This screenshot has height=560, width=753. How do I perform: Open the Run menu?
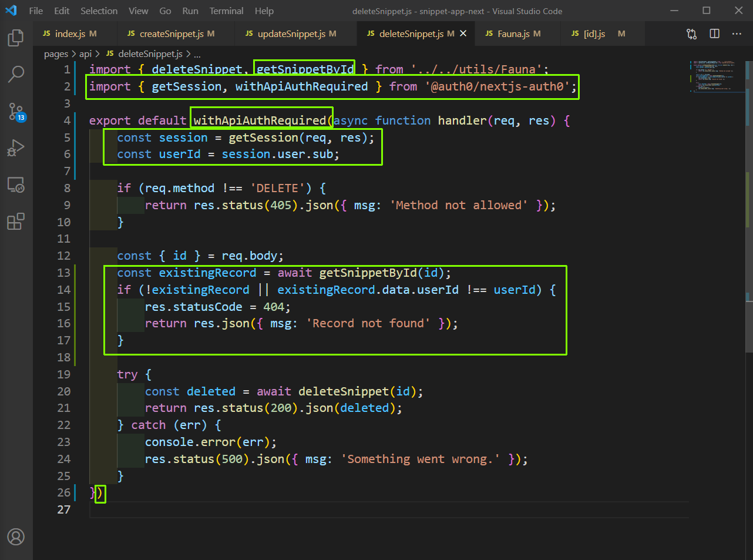pyautogui.click(x=190, y=11)
